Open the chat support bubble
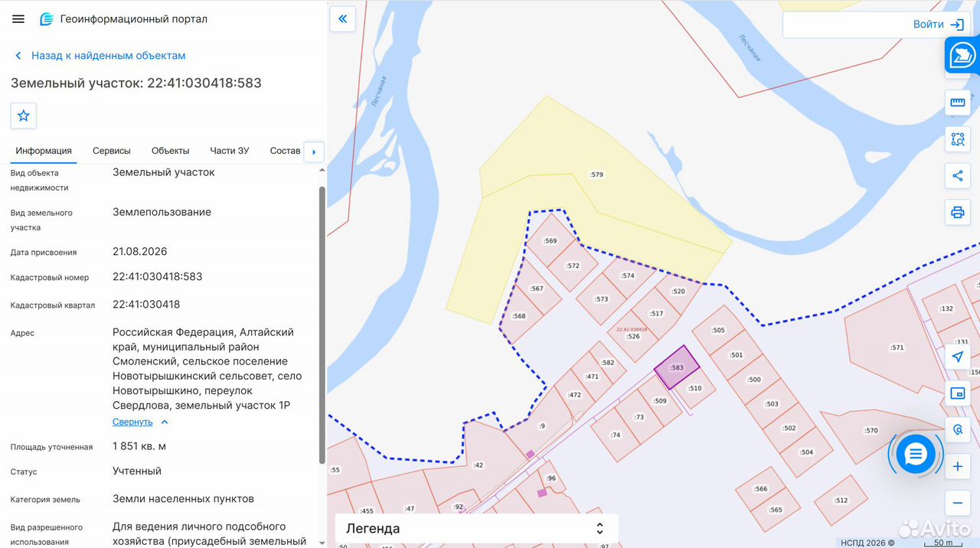The width and height of the screenshot is (980, 548). pos(916,455)
